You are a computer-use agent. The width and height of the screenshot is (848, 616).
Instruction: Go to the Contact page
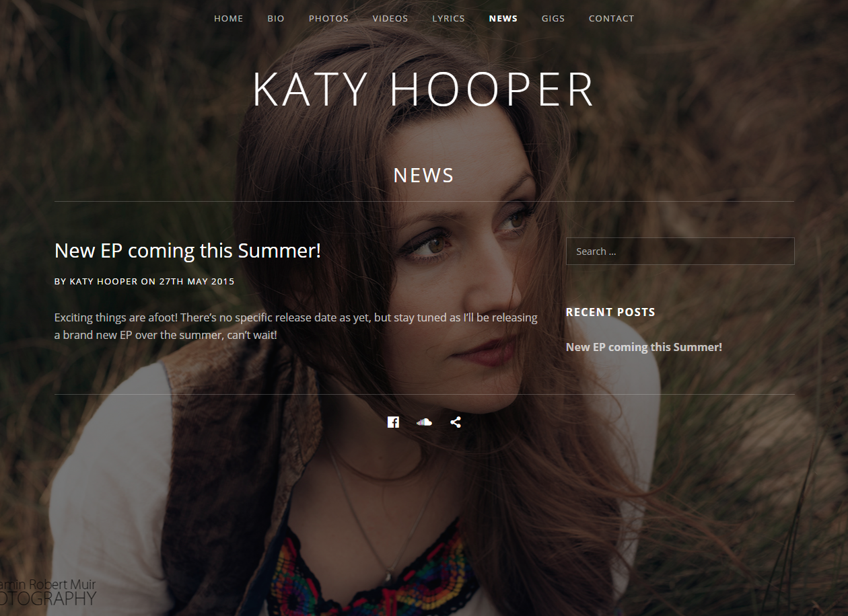(611, 18)
